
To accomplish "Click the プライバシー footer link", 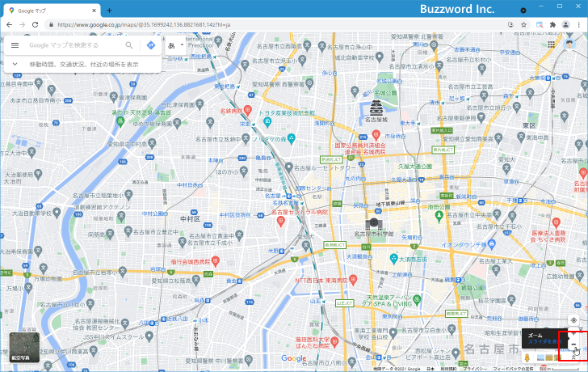I will click(x=473, y=369).
